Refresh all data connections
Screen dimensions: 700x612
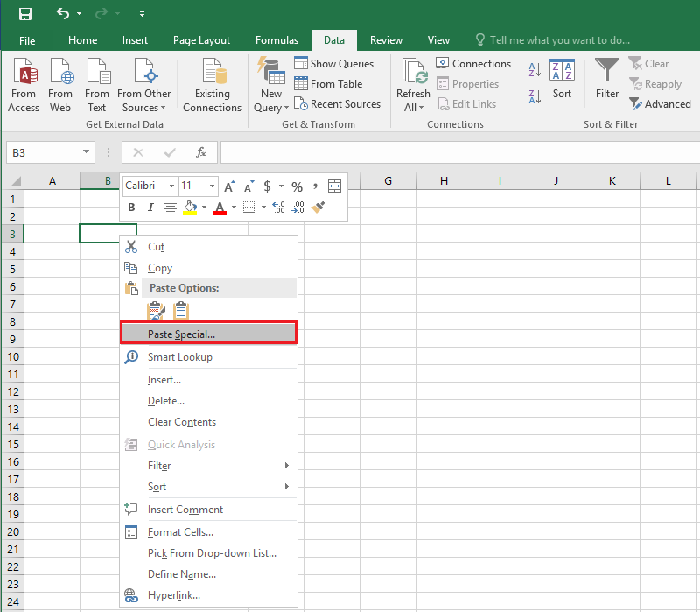coord(413,83)
